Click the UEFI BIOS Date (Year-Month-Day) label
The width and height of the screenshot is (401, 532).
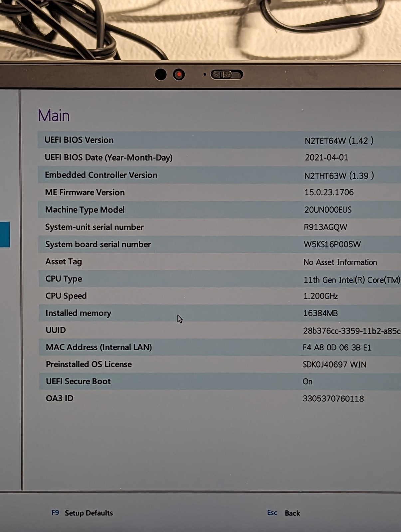coord(108,158)
